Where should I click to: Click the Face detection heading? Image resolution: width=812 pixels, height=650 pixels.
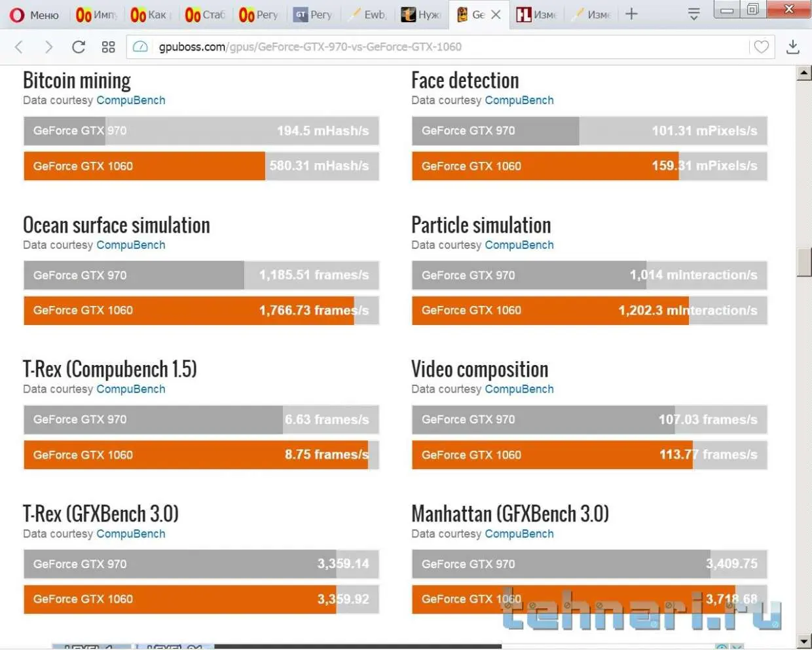pyautogui.click(x=465, y=81)
